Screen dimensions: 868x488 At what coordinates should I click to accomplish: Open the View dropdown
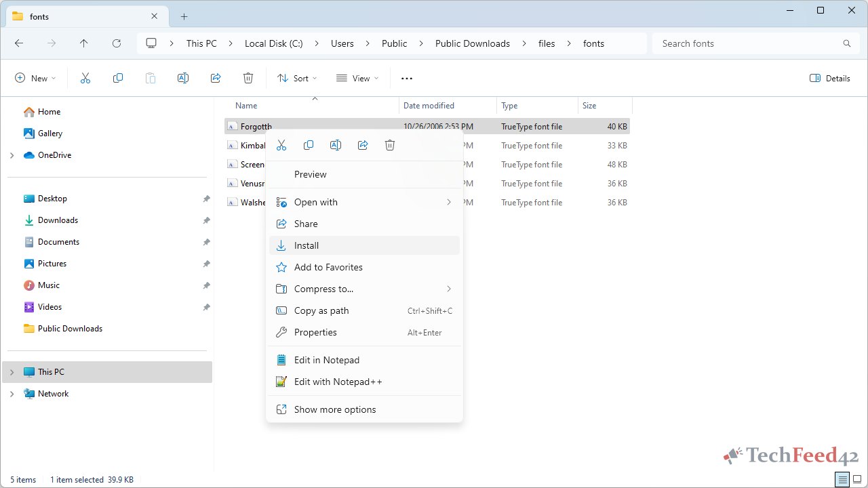[x=357, y=78]
